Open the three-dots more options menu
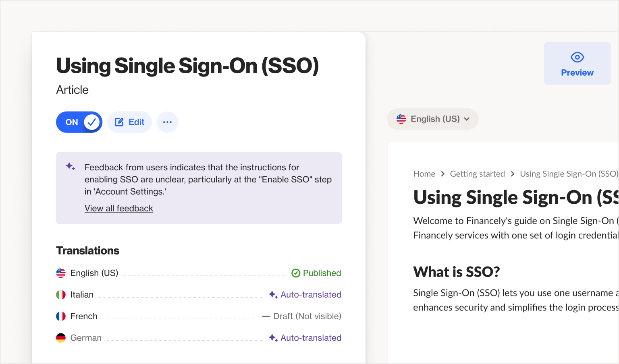This screenshot has width=619, height=364. [167, 122]
